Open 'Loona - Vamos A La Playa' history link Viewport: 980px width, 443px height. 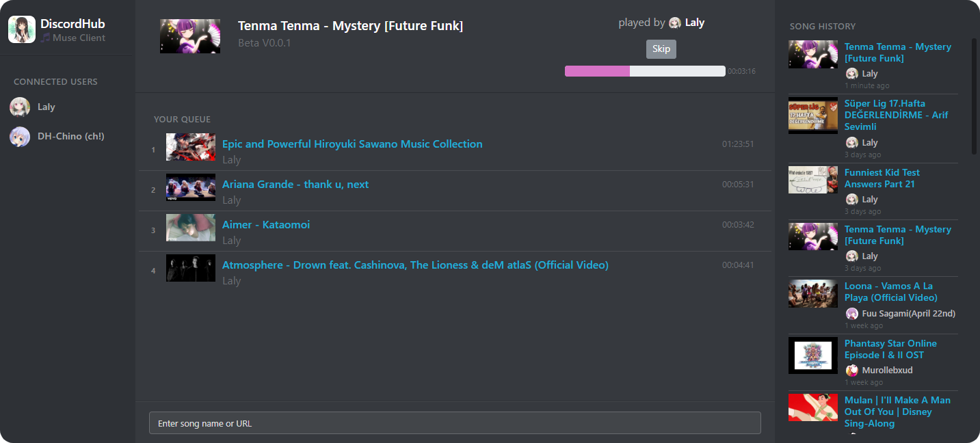(x=890, y=292)
